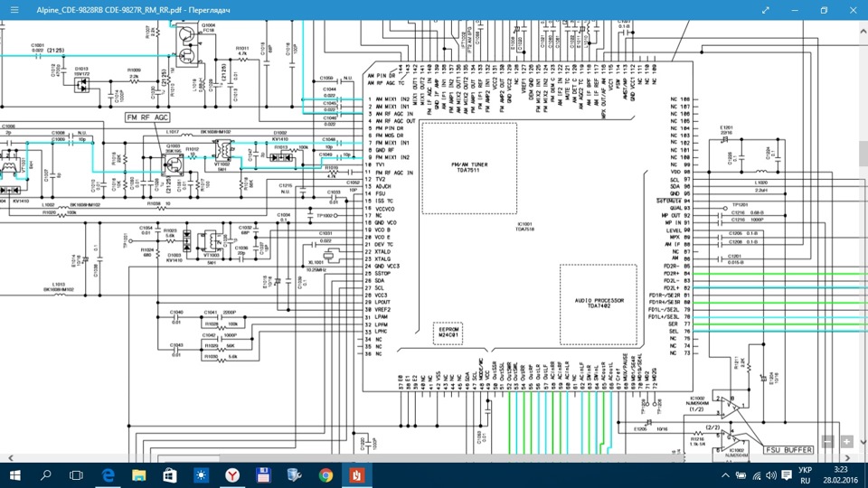
Task: Launch Microsoft Edge from the taskbar
Action: (x=108, y=475)
